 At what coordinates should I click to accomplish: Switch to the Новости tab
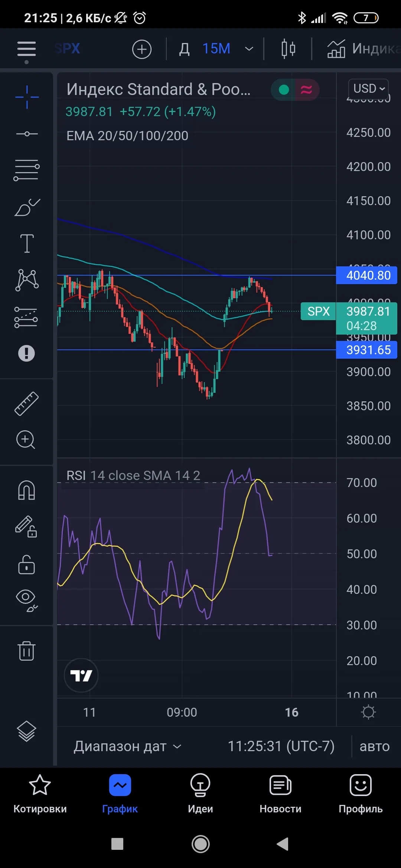click(x=280, y=794)
